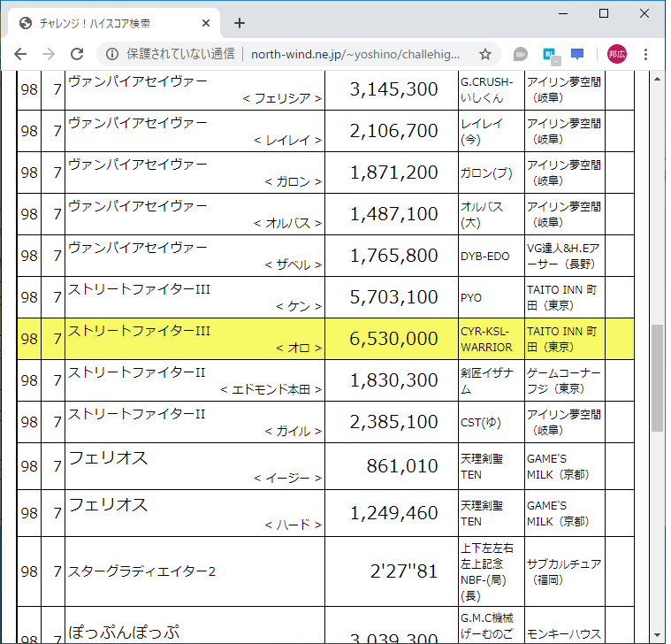Screen dimensions: 671x644
Task: Click player 上下左左右左上記念 NBF-(局)(長)
Action: [487, 571]
